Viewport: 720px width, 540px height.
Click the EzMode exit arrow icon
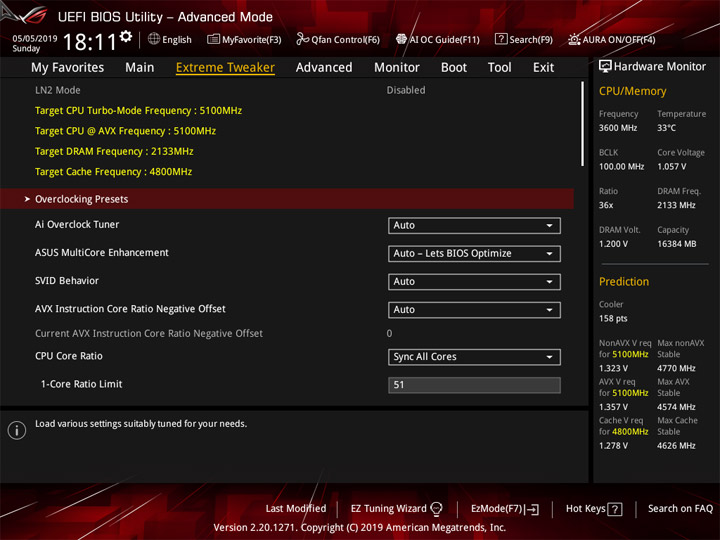coord(533,509)
